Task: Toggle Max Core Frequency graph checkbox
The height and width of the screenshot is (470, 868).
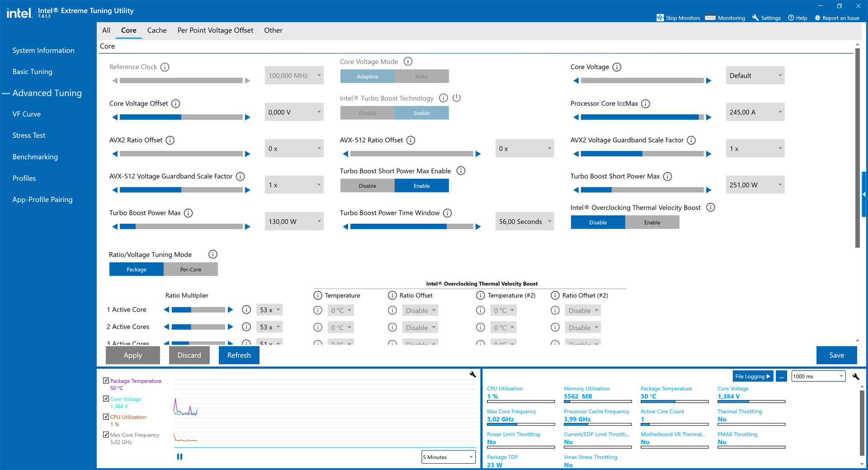Action: coord(106,435)
